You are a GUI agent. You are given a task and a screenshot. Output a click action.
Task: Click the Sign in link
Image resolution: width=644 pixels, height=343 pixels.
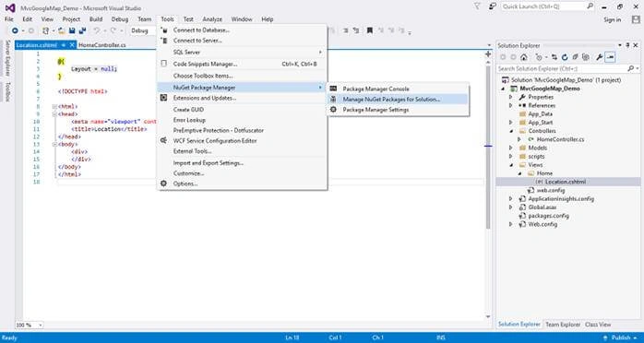point(613,19)
